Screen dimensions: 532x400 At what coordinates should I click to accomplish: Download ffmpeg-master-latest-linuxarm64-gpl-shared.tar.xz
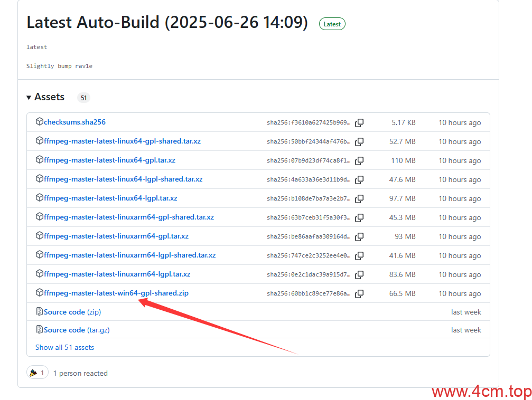[129, 217]
